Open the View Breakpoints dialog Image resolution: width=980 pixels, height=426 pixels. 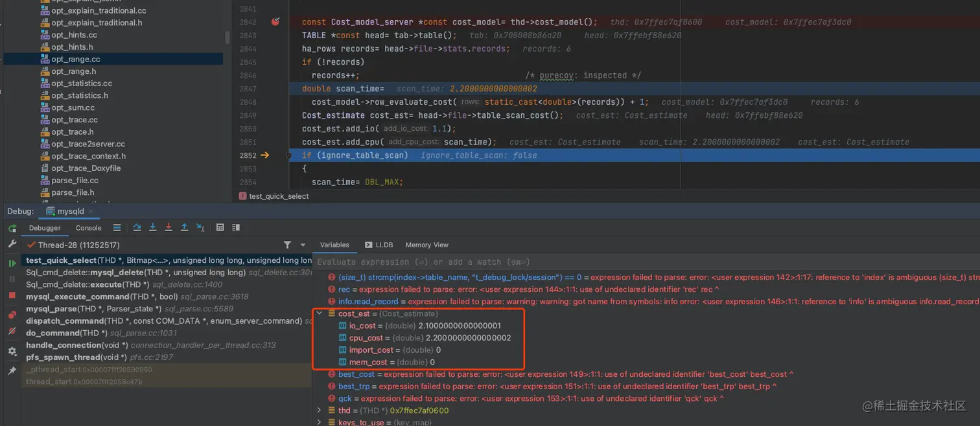(12, 315)
